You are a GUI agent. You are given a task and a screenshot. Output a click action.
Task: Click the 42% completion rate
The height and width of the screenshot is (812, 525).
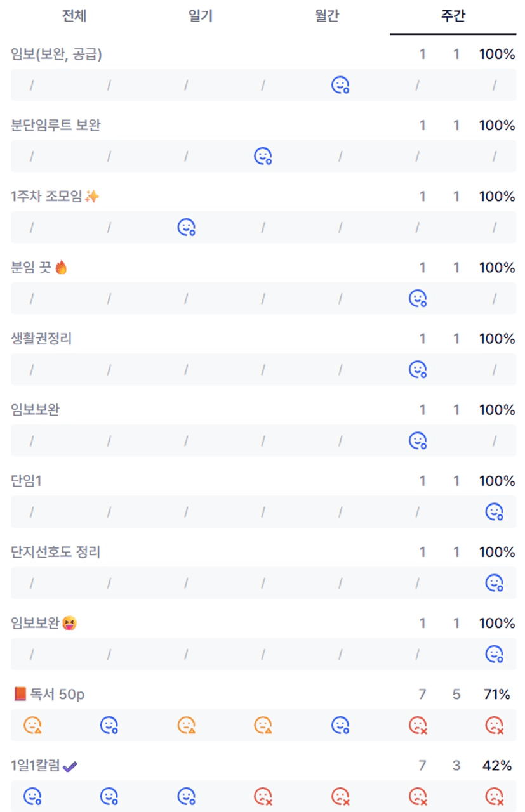click(x=496, y=766)
